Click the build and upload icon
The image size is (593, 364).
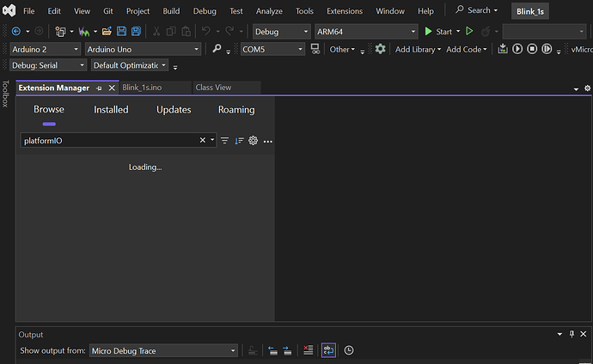coord(503,49)
